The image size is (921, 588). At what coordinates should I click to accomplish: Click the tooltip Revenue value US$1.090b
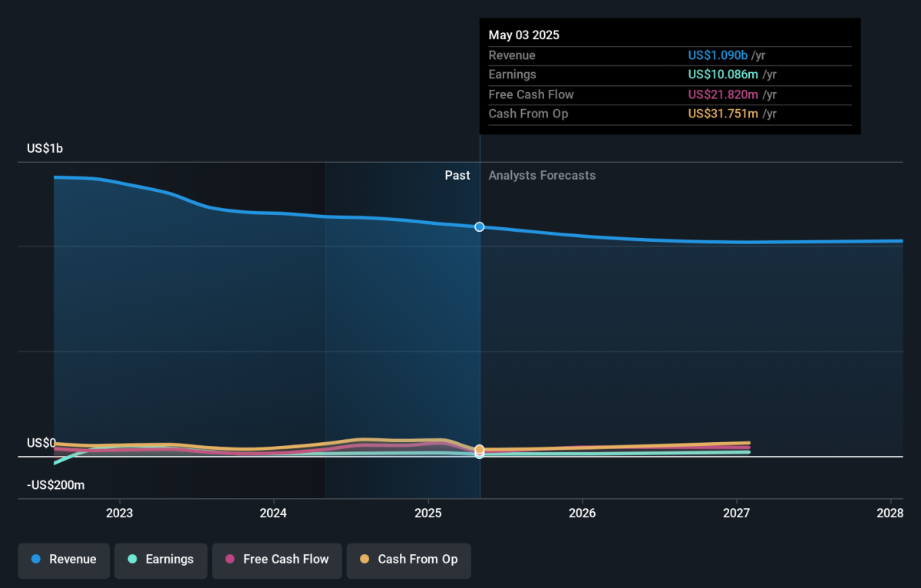coord(718,55)
